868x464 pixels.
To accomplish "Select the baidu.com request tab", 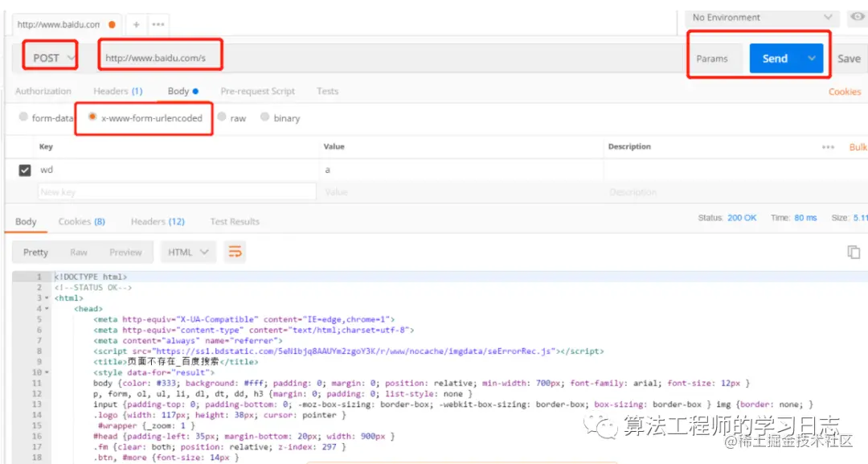I will [x=66, y=24].
